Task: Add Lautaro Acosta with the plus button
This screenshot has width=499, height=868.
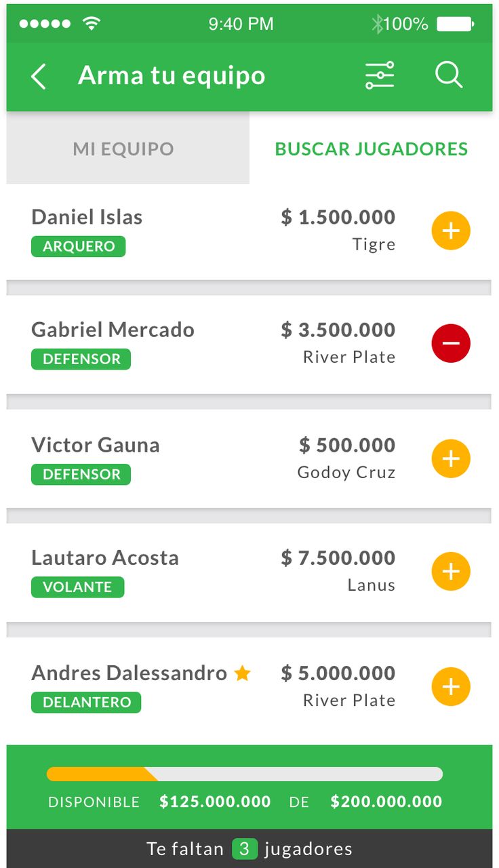Action: (x=451, y=571)
